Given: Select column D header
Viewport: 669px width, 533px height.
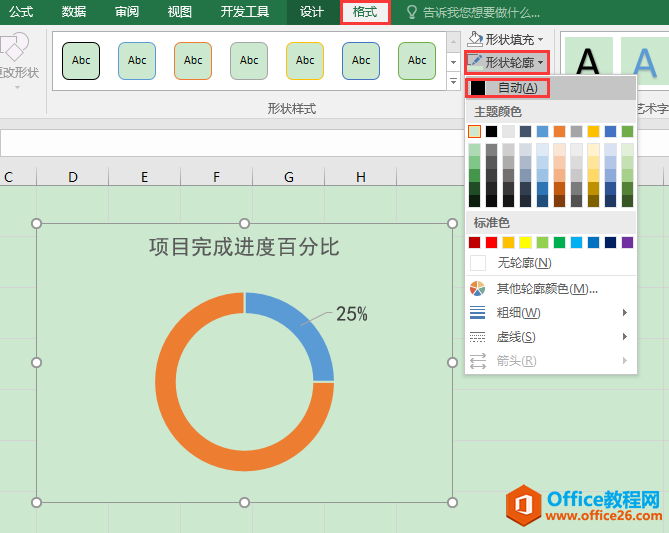Looking at the screenshot, I should (73, 177).
